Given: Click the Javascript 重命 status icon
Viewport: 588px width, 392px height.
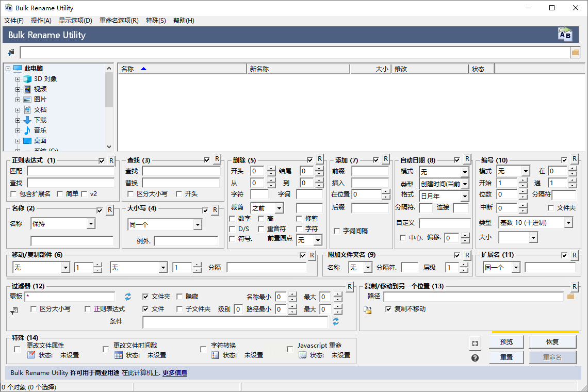Looking at the screenshot, I should pyautogui.click(x=302, y=355).
